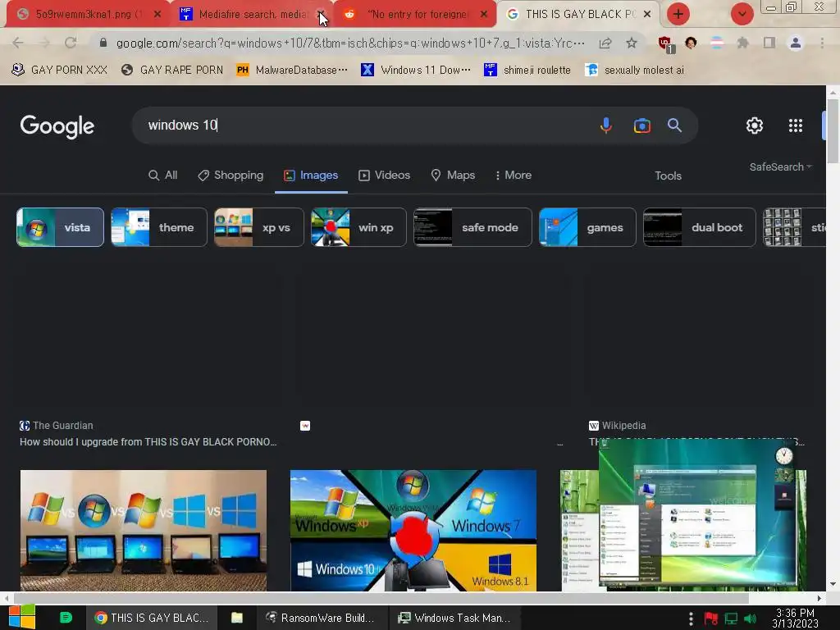Select the Videos results tab
Viewport: 840px width, 630px height.
click(x=384, y=176)
